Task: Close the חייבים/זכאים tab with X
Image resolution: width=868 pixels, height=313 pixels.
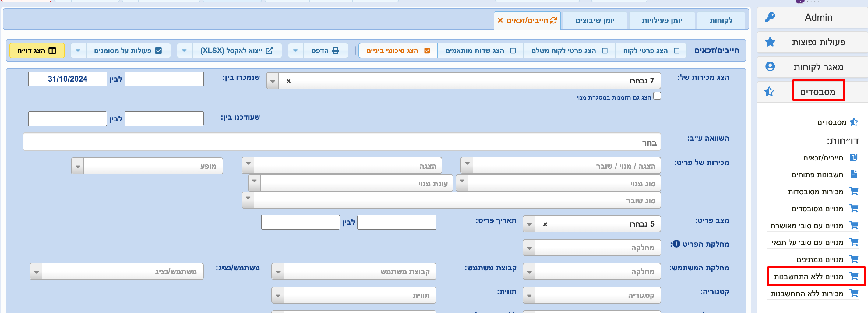Action: click(x=500, y=20)
